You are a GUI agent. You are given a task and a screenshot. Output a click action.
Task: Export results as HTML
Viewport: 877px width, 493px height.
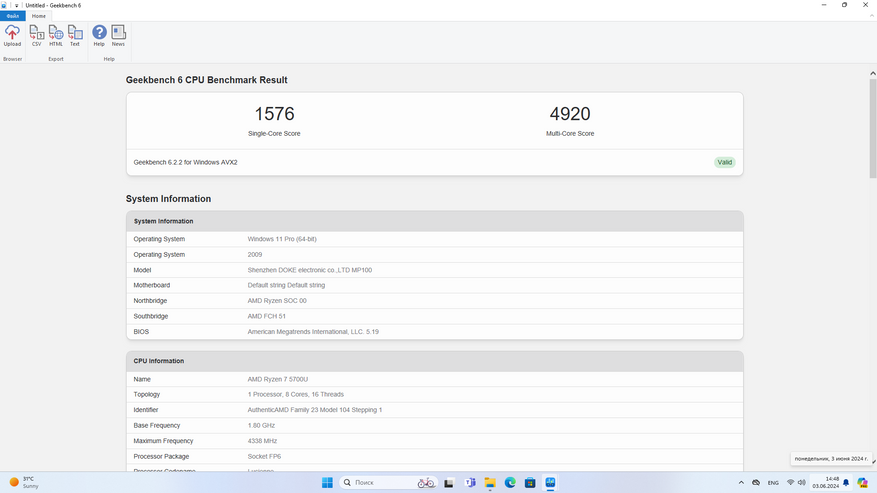56,36
